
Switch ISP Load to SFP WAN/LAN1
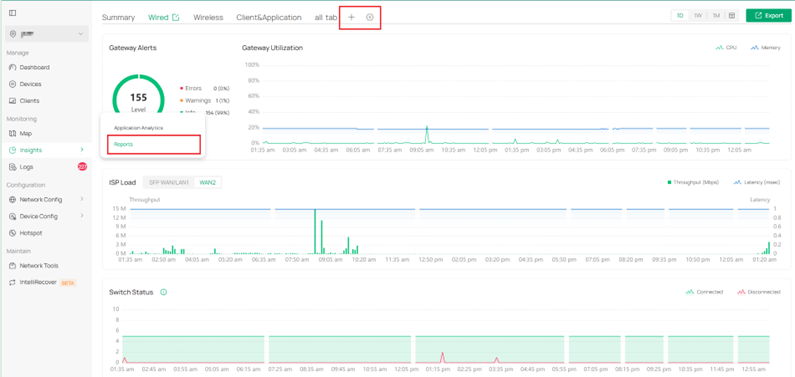(168, 182)
